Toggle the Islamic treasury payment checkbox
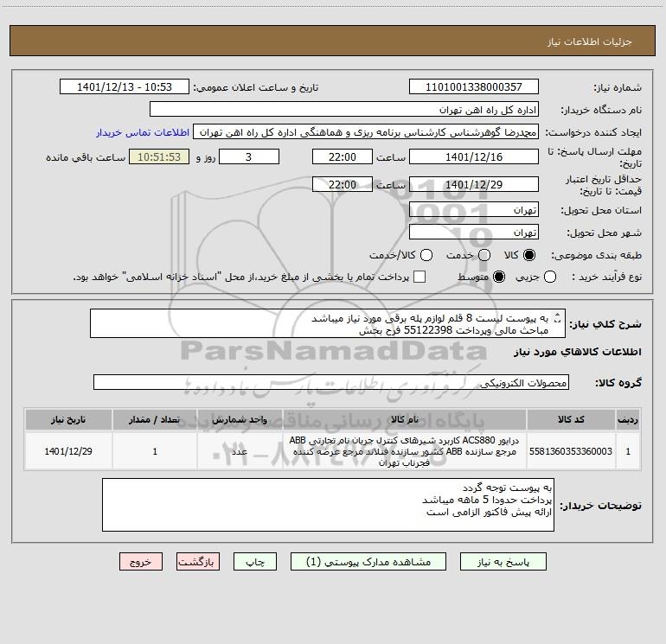666x644 pixels. point(419,277)
